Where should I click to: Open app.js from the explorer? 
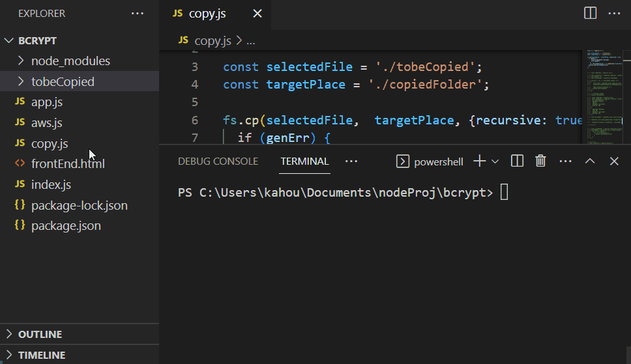click(x=80, y=102)
